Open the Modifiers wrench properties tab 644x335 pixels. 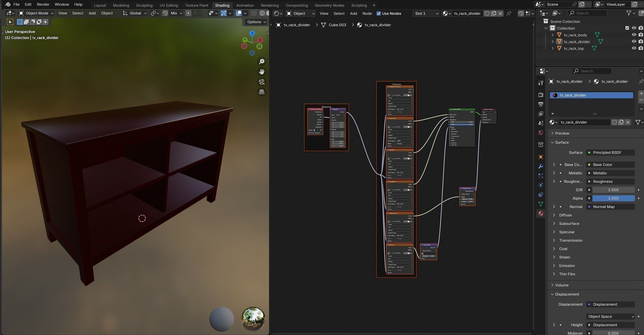tap(540, 166)
